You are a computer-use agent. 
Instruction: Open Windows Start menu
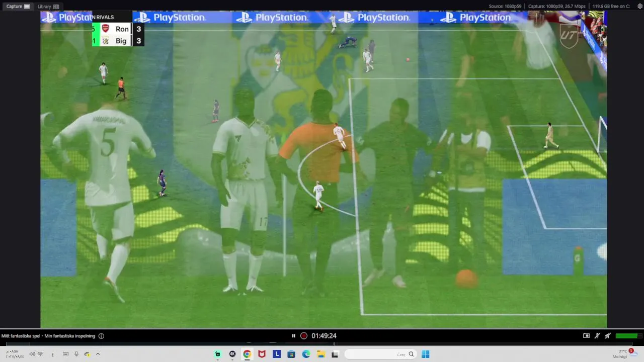(425, 354)
